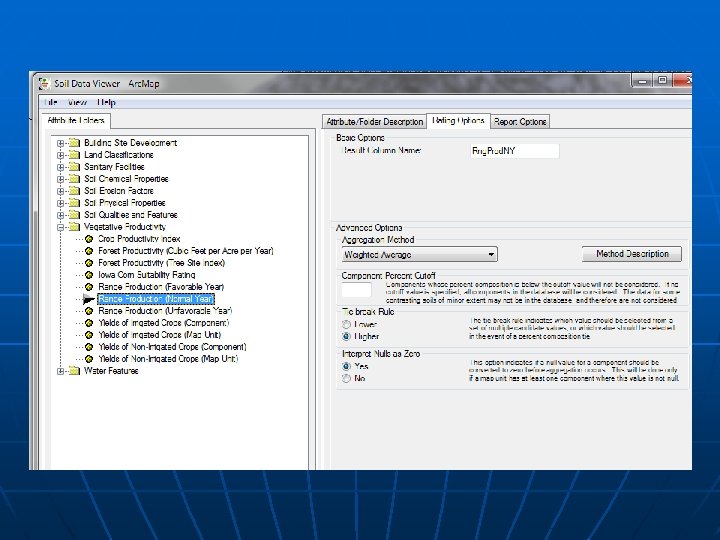Image resolution: width=720 pixels, height=540 pixels.
Task: Select Yields of Non-Irrigated Crops (Map Unit)
Action: [168, 359]
